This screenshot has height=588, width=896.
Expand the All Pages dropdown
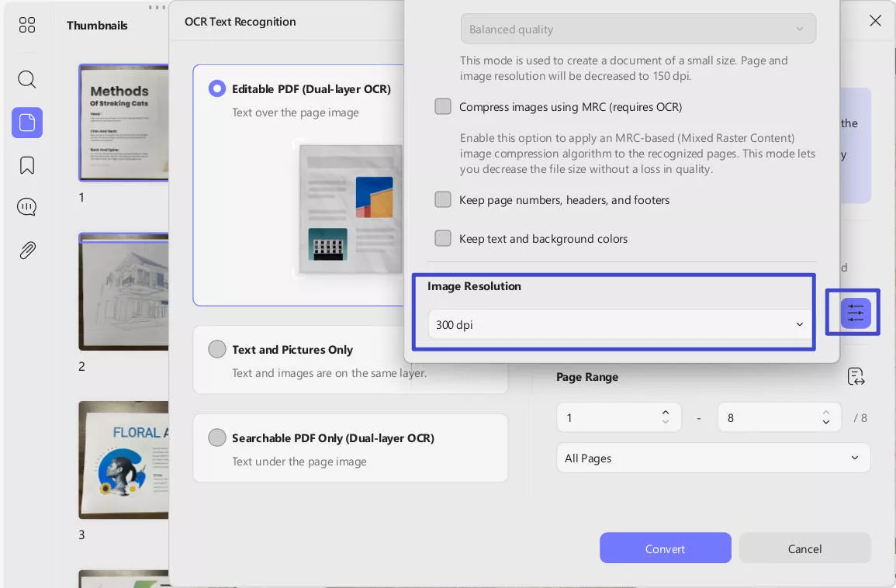pos(713,458)
